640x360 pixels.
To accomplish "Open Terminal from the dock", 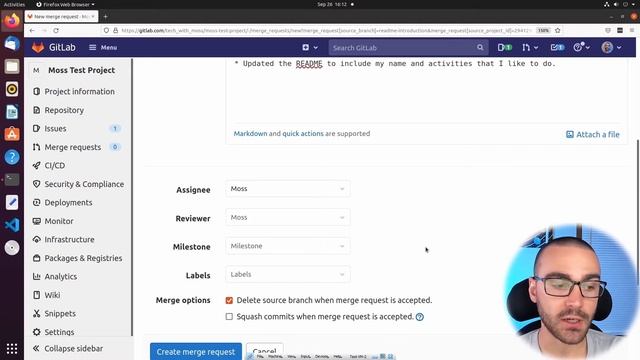I will (12, 179).
